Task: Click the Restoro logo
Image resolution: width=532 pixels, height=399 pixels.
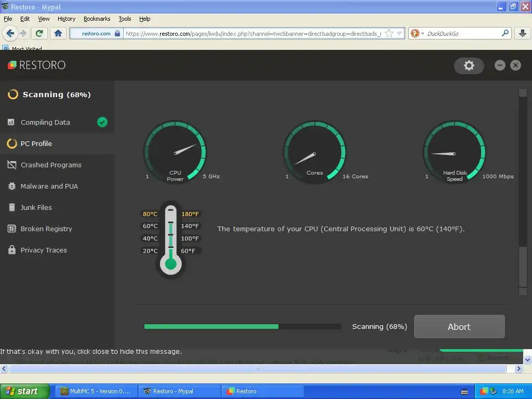Action: (37, 65)
